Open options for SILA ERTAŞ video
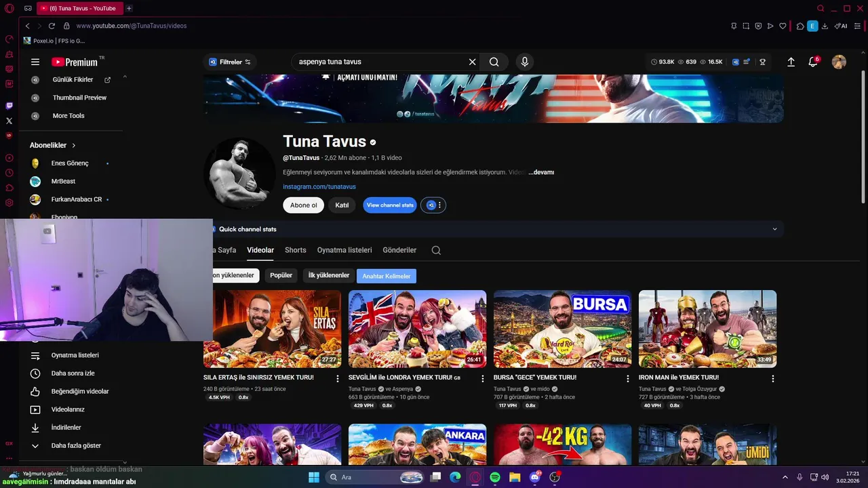Image resolution: width=868 pixels, height=488 pixels. [x=338, y=379]
